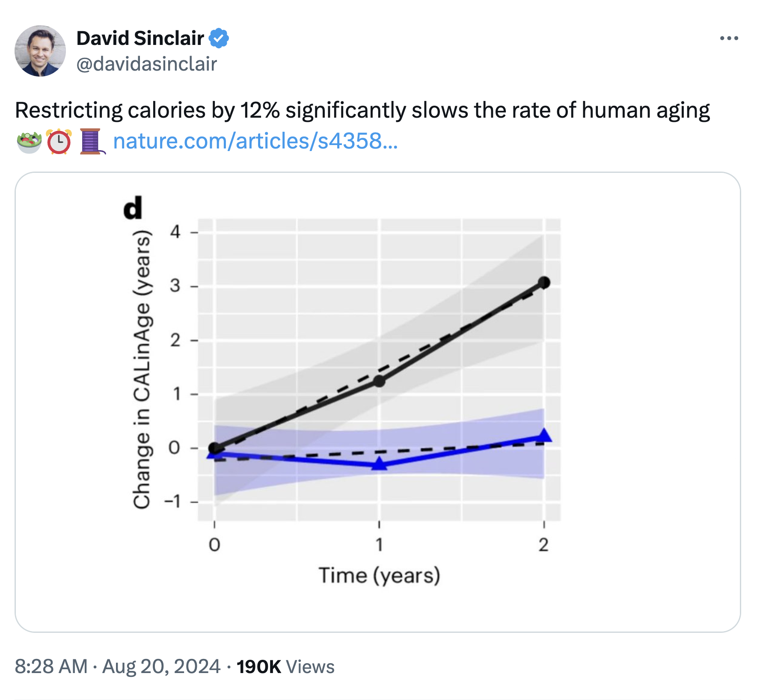The height and width of the screenshot is (700, 760).
Task: Open the @davidasinclair handle link
Action: click(146, 64)
